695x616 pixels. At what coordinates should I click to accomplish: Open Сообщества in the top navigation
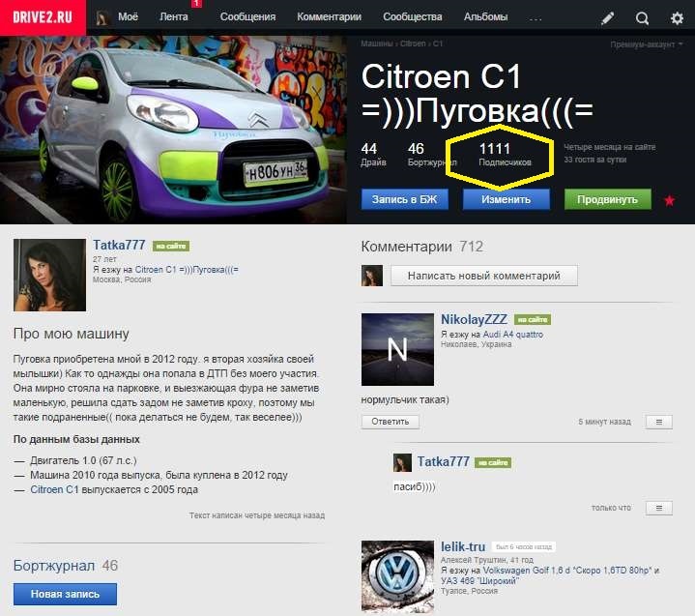coord(412,16)
